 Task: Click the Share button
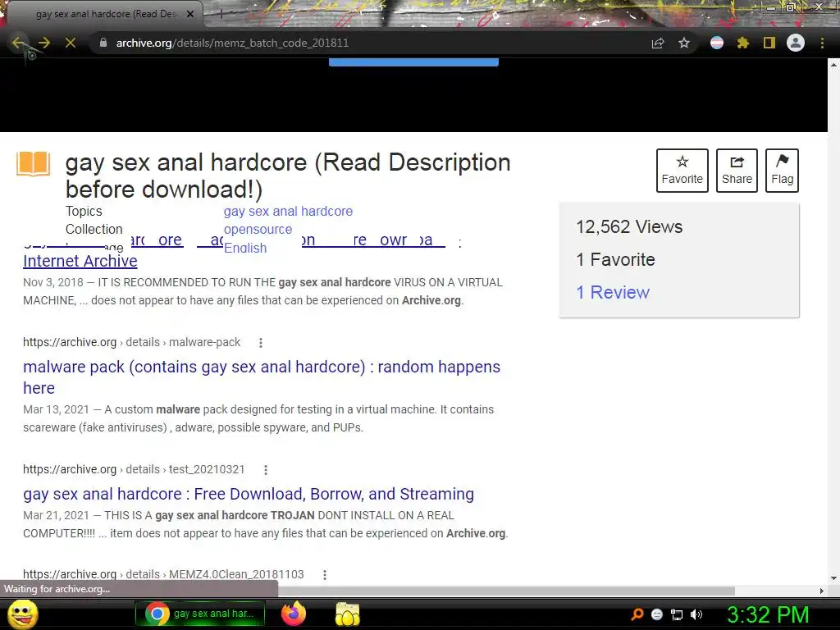click(x=737, y=171)
